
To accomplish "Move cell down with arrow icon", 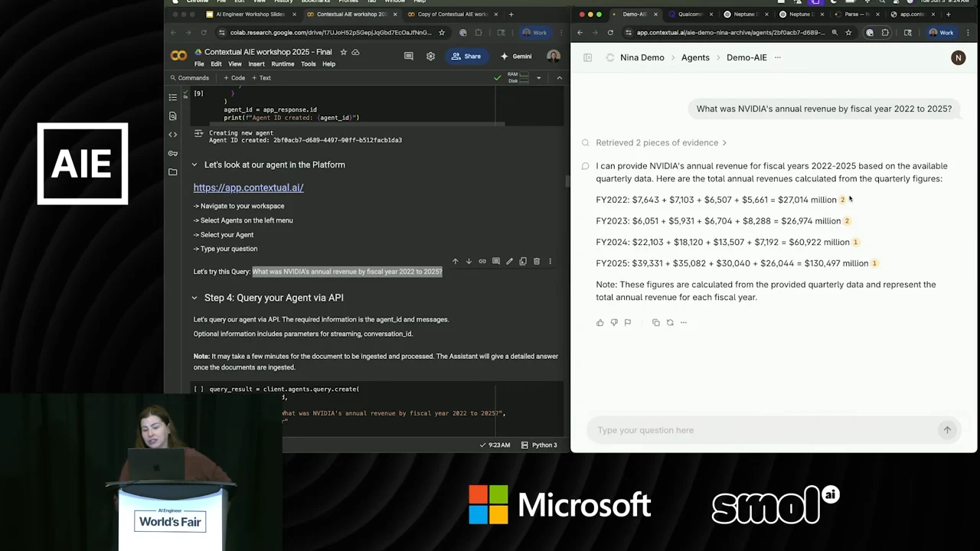I will [x=469, y=262].
